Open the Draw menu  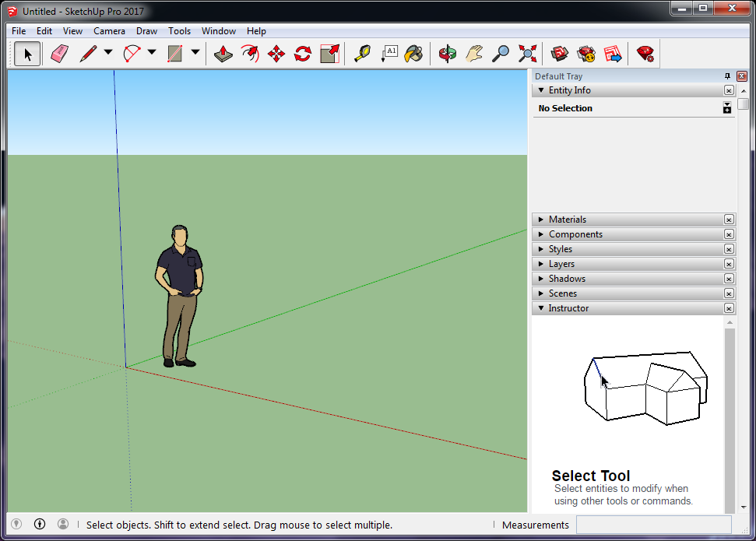click(x=146, y=31)
